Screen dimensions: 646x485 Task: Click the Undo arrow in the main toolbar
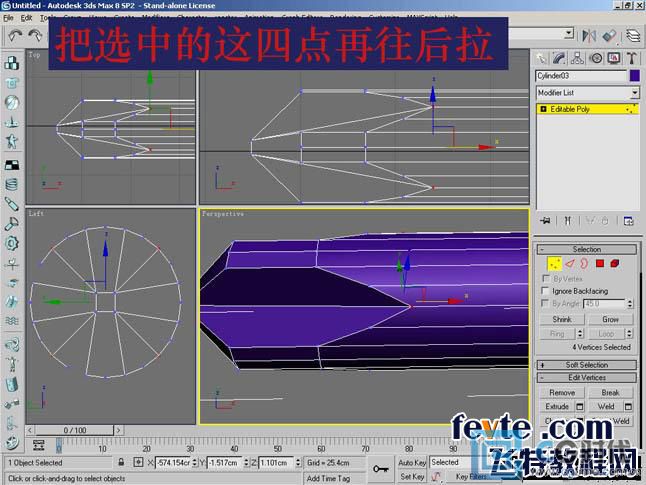click(15, 36)
